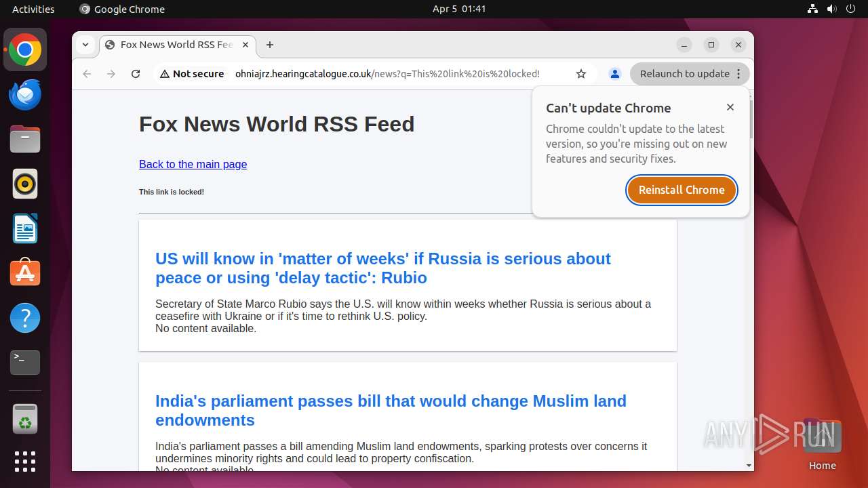868x488 pixels.
Task: Close the Fox News World RSS tab
Action: 245,45
